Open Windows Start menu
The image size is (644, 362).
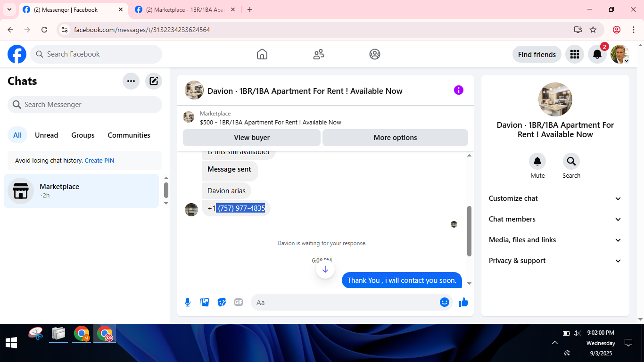[x=11, y=343]
